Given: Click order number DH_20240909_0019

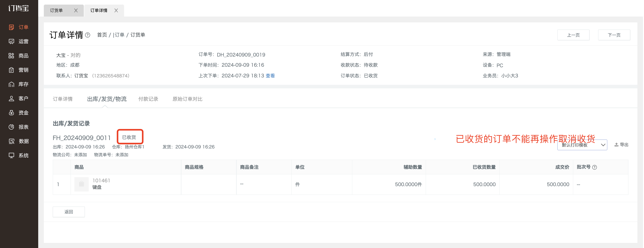Looking at the screenshot, I should [x=241, y=55].
